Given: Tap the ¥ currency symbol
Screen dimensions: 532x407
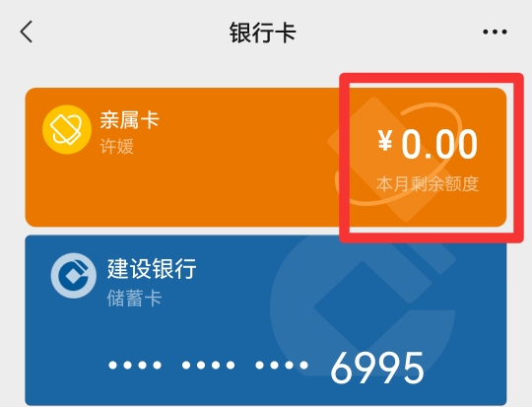Looking at the screenshot, I should coord(385,140).
